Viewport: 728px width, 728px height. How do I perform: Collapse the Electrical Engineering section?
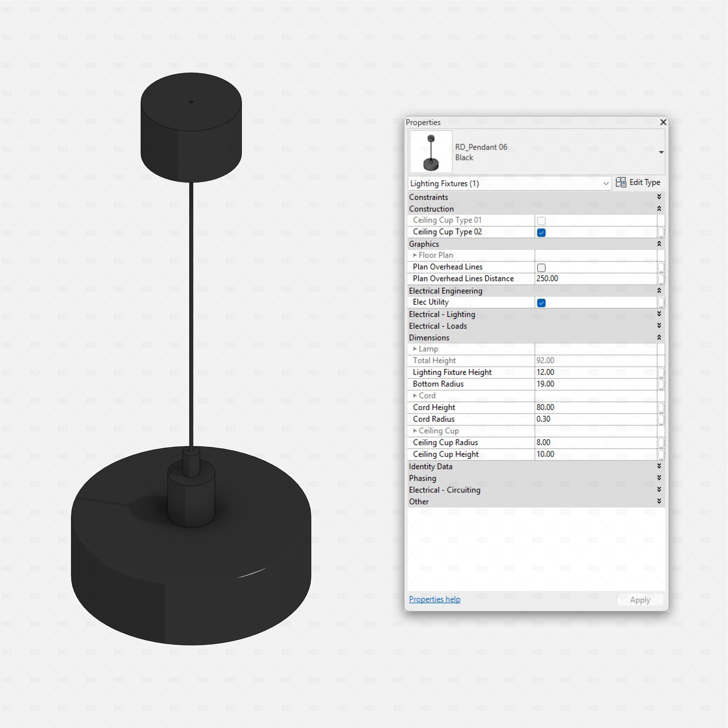(659, 291)
